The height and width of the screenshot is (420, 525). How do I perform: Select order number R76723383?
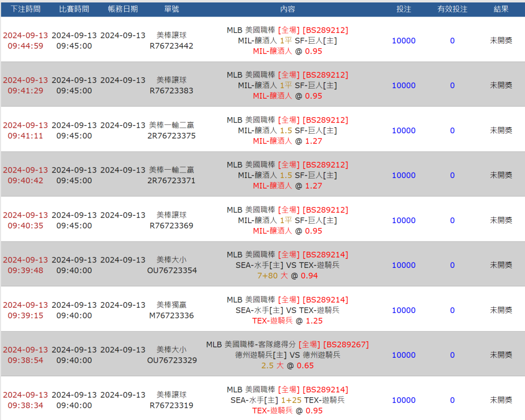[172, 91]
